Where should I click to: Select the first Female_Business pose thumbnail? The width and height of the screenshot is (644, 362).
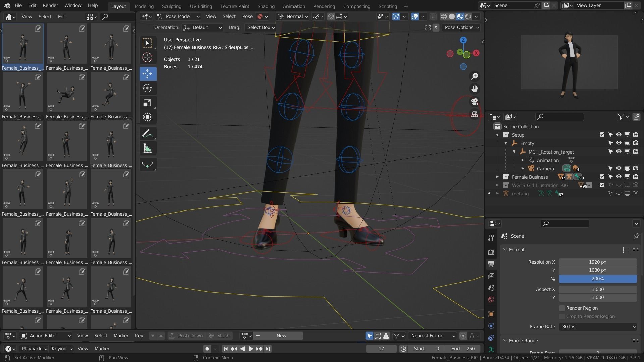(22, 47)
